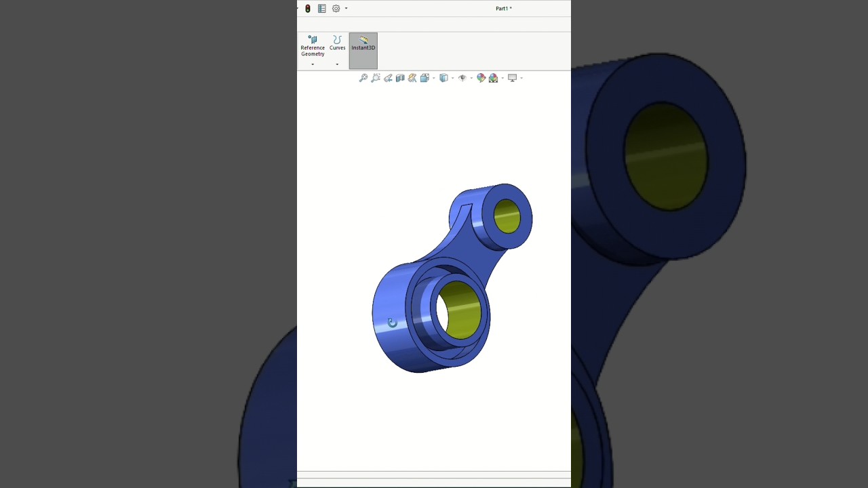Expand the Apply Scene dropdown arrow
The width and height of the screenshot is (868, 488).
pyautogui.click(x=502, y=78)
